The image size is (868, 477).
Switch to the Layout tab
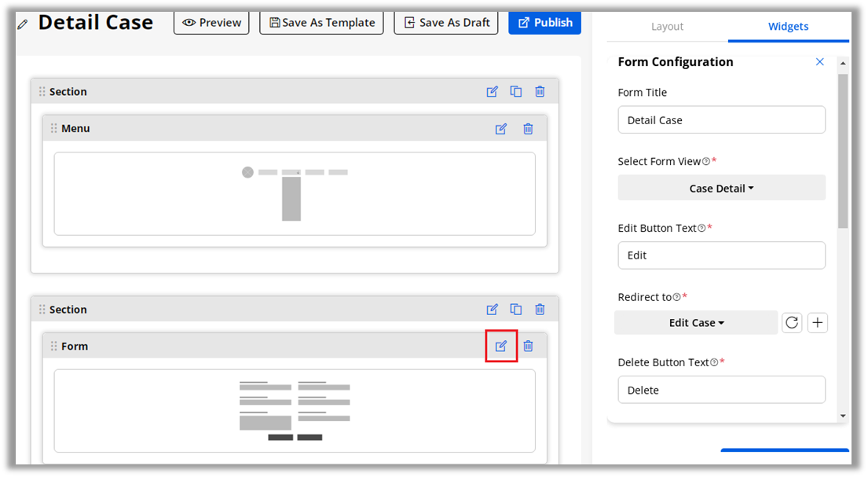[667, 27]
